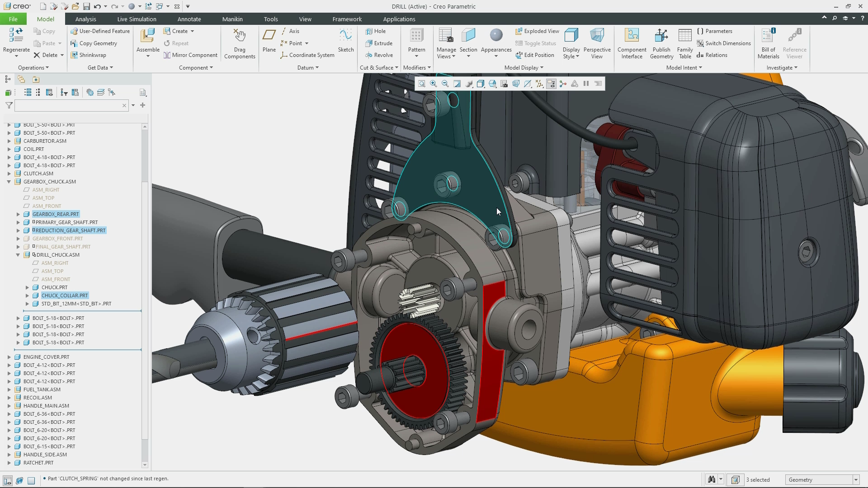Toggle Perspective View
The height and width of the screenshot is (488, 868).
pyautogui.click(x=597, y=43)
